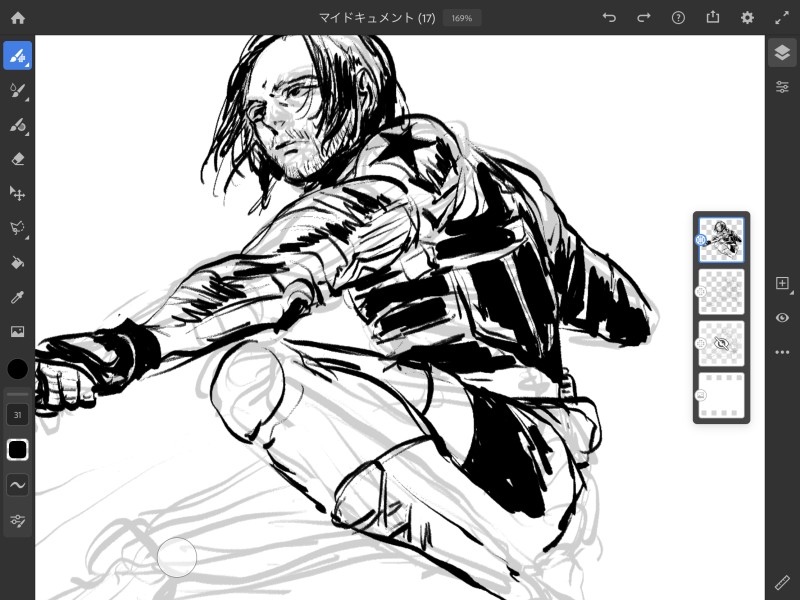The width and height of the screenshot is (800, 600).
Task: Open the Help menu
Action: point(678,18)
